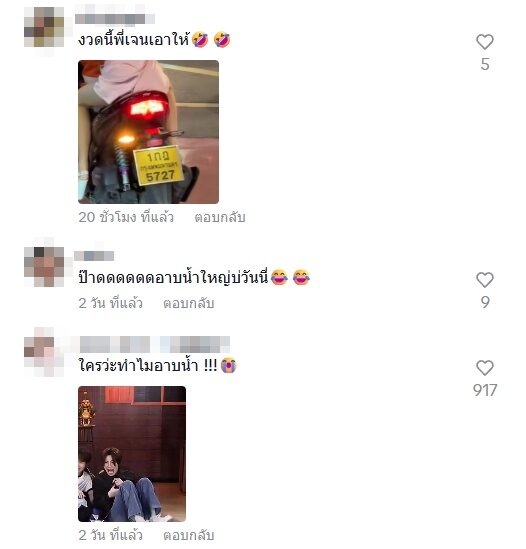
Task: Click the 5 likes count
Action: pyautogui.click(x=485, y=64)
